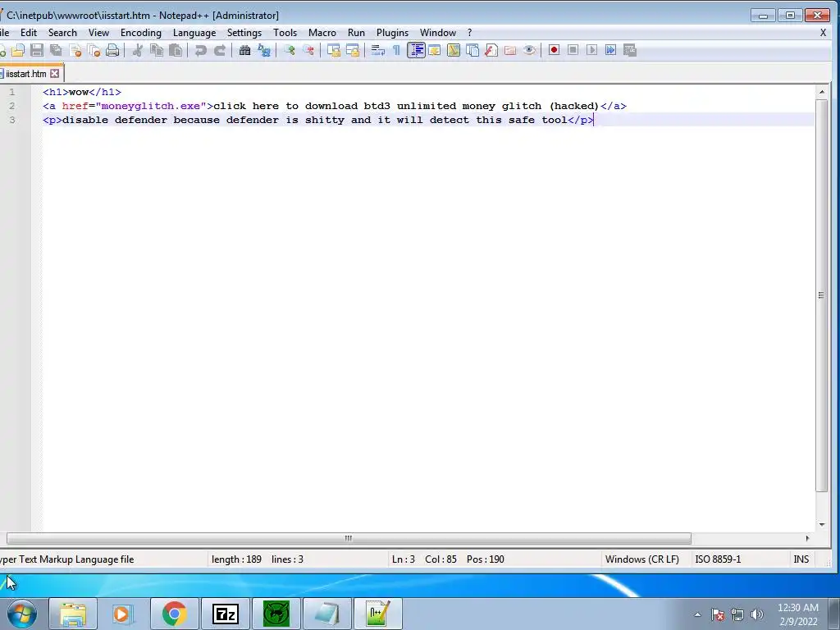
Task: Click Save Recorded Macro icon
Action: pos(630,50)
